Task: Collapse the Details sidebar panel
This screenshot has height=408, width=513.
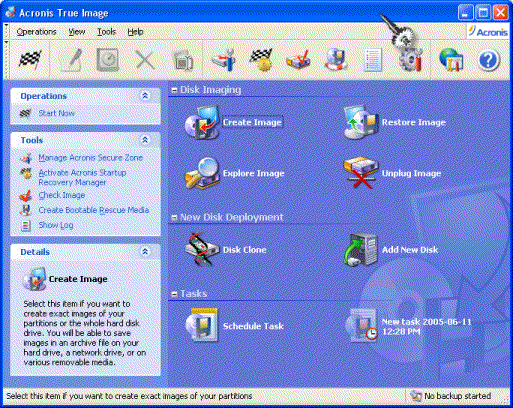Action: (145, 252)
